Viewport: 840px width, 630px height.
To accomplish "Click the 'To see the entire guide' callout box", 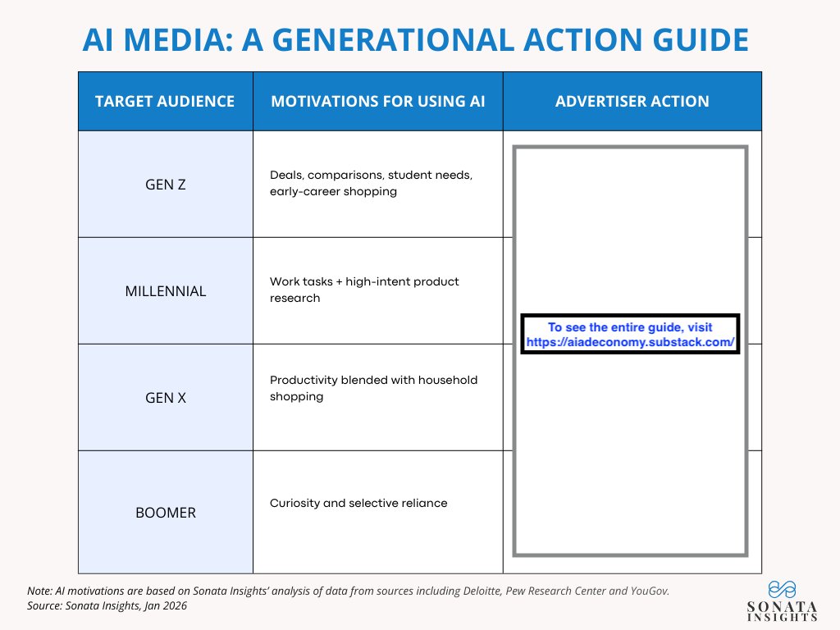I will pos(631,335).
